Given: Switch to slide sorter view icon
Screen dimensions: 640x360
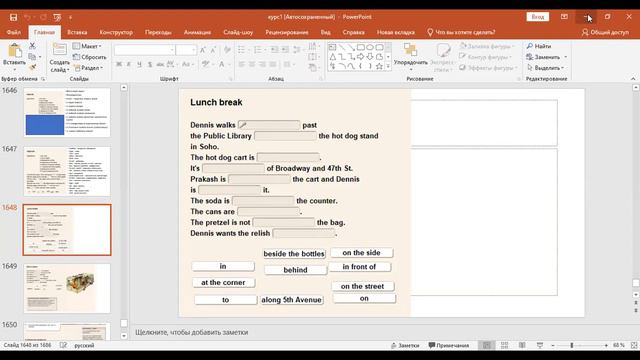Looking at the screenshot, I should (x=504, y=345).
